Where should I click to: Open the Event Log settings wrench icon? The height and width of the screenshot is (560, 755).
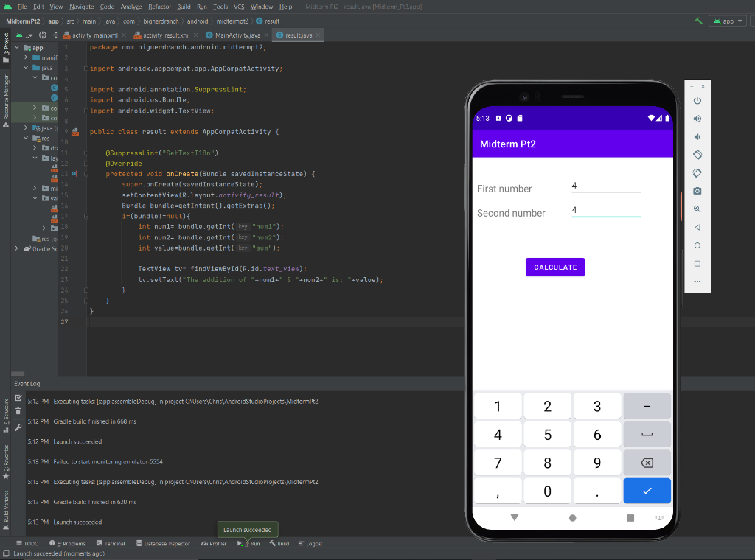tap(18, 427)
